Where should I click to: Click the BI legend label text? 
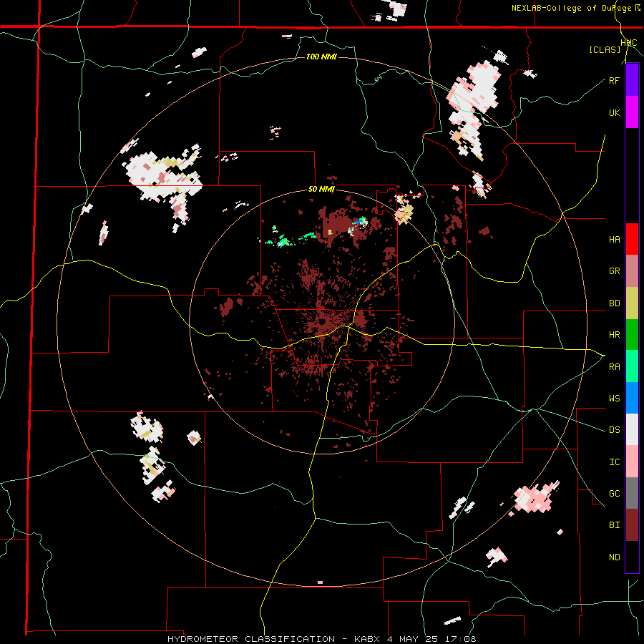[x=614, y=525]
